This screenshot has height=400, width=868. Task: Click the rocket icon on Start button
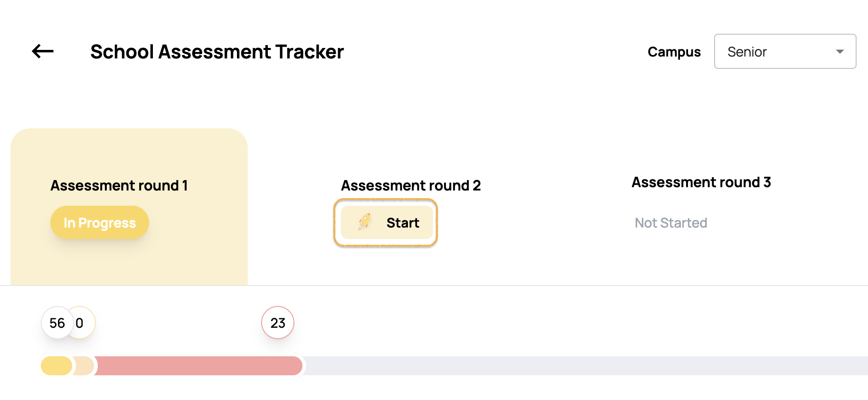[365, 222]
